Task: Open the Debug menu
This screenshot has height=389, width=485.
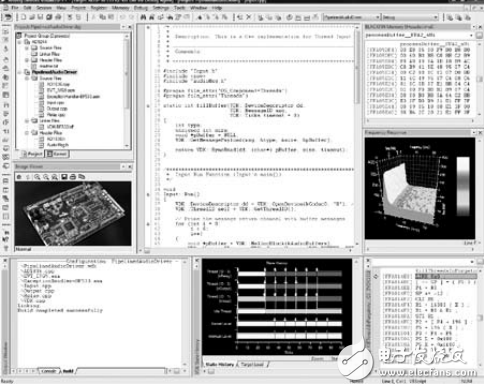Action: pos(140,8)
